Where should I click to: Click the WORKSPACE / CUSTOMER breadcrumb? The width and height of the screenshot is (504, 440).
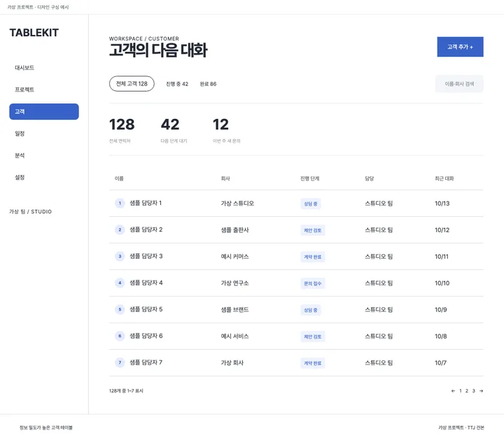click(144, 38)
